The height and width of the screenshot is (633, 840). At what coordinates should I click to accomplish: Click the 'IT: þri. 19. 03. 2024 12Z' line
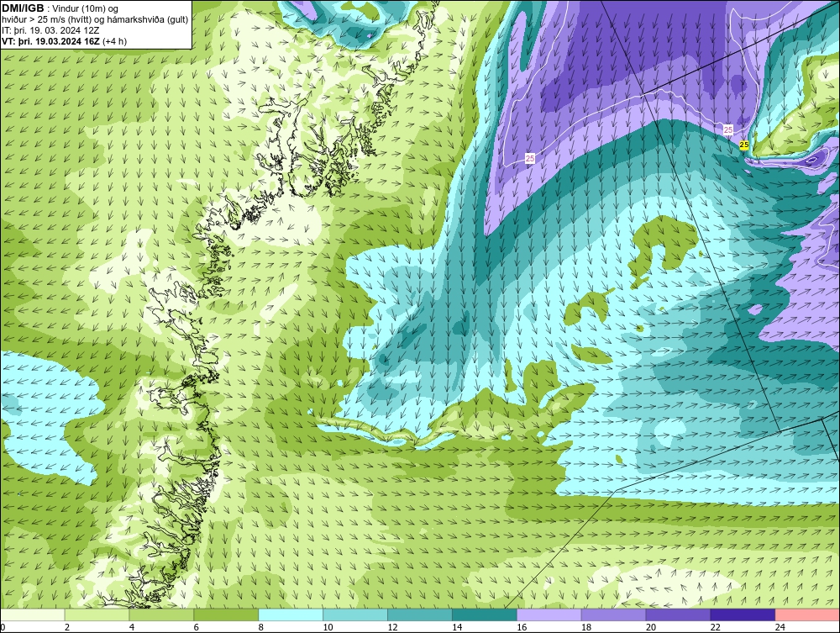pos(50,30)
